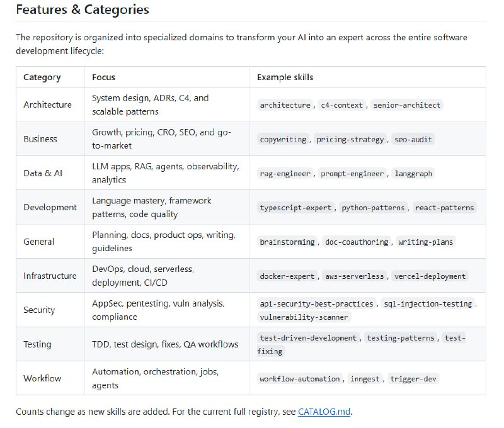Click the senior-architect skill tag
Image resolution: width=504 pixels, height=428 pixels.
tap(407, 105)
